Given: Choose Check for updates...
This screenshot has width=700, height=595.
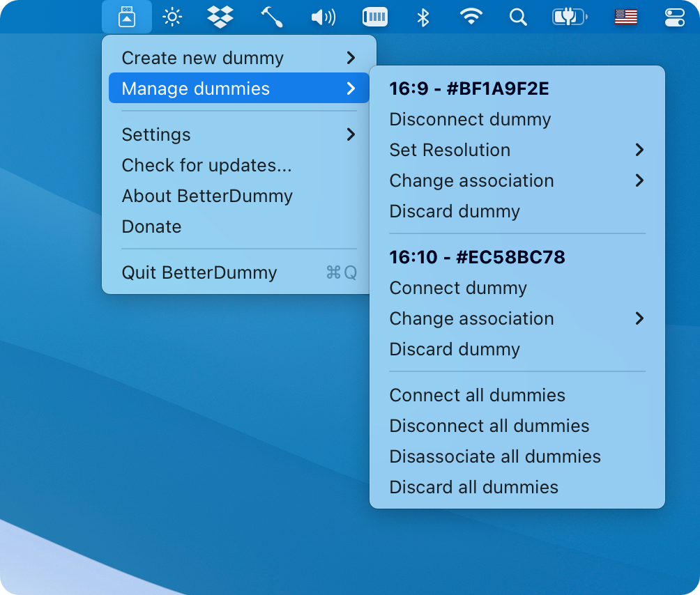Looking at the screenshot, I should click(x=239, y=166).
